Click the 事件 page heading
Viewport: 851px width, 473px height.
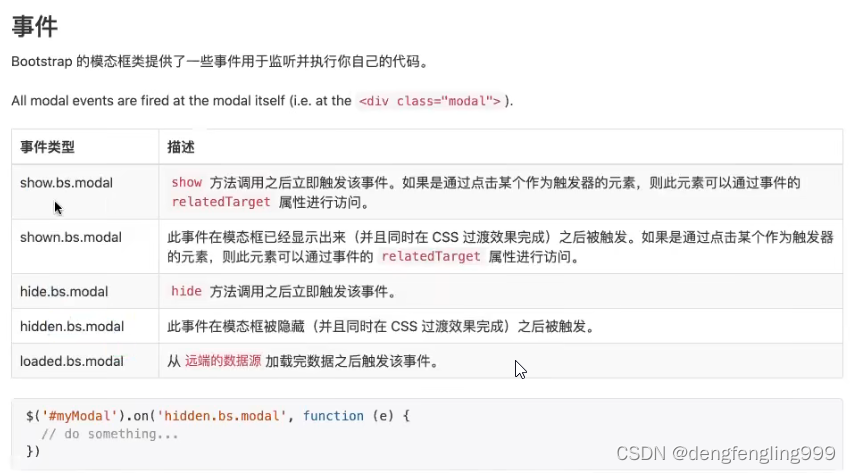coord(35,26)
